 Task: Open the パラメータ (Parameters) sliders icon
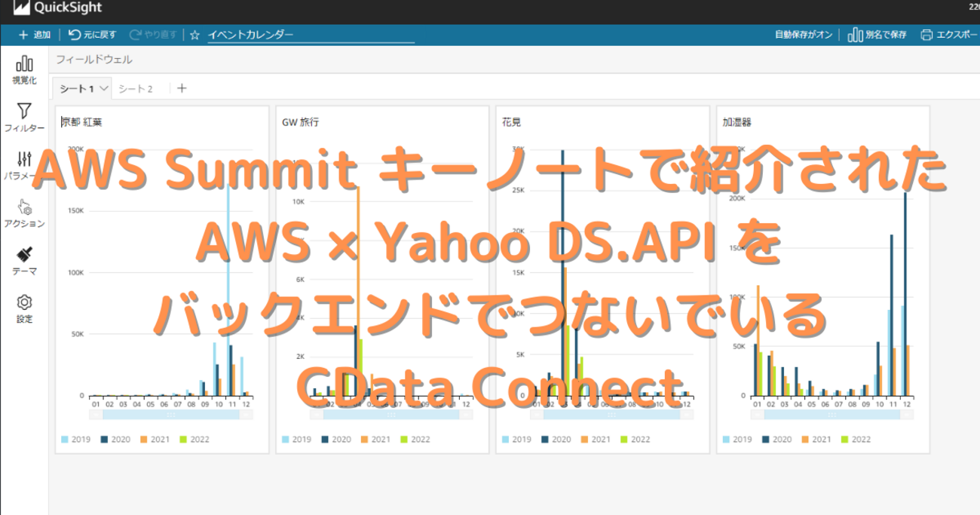click(24, 159)
